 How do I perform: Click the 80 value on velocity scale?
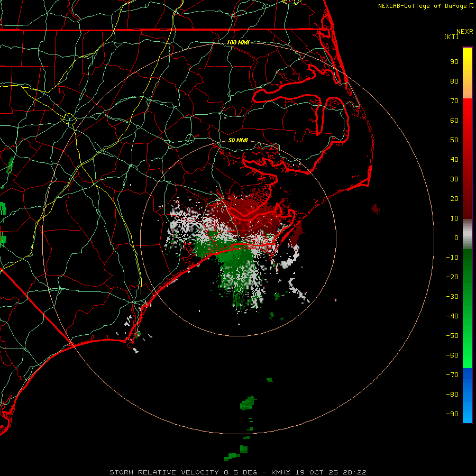(x=454, y=81)
